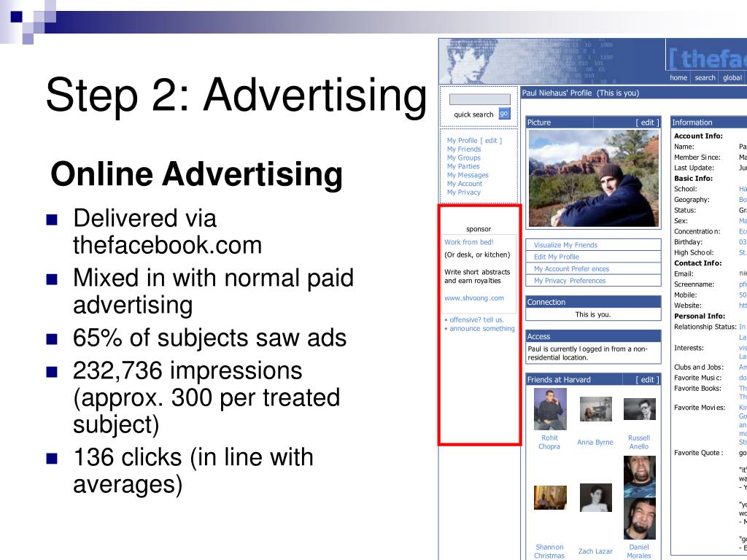747x560 pixels.
Task: Click the Shannon Christmas name link
Action: pos(549,551)
